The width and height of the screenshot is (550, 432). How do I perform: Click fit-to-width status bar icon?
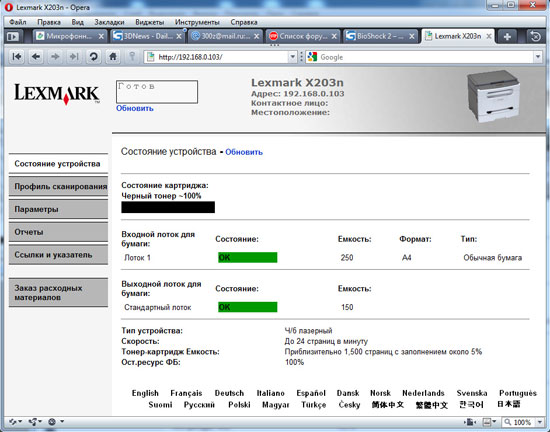click(470, 422)
